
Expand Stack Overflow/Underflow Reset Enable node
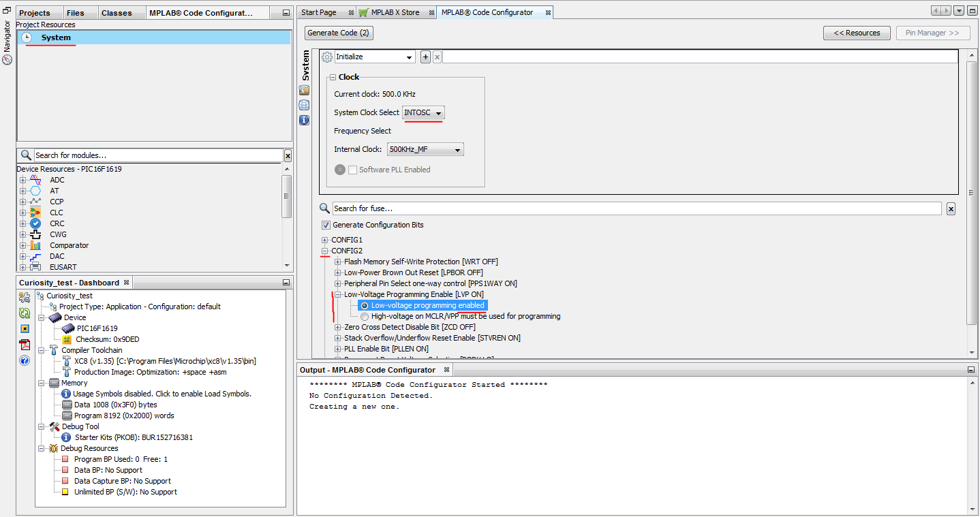(337, 338)
